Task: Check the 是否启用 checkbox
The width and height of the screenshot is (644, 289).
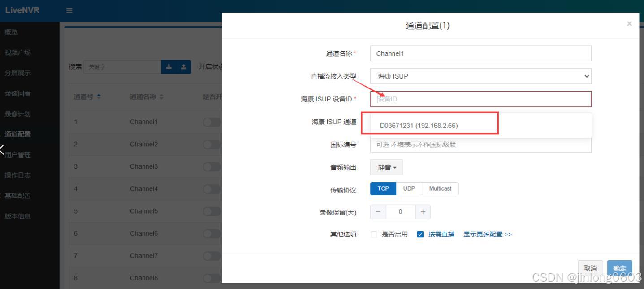Action: tap(374, 233)
